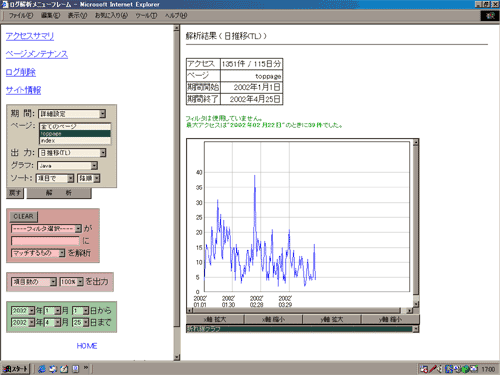This screenshot has height=375, width=500.
Task: Click the x軸 拡大 button
Action: 215,319
